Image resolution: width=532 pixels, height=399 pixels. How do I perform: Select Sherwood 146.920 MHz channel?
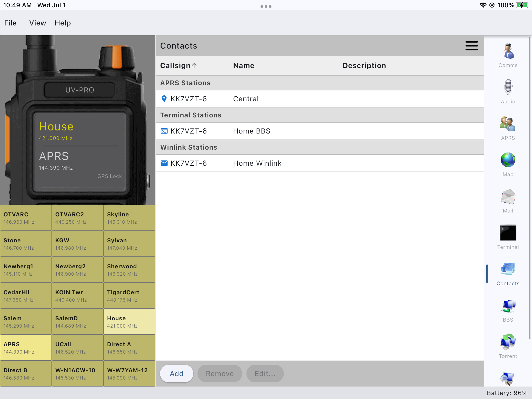pyautogui.click(x=129, y=270)
